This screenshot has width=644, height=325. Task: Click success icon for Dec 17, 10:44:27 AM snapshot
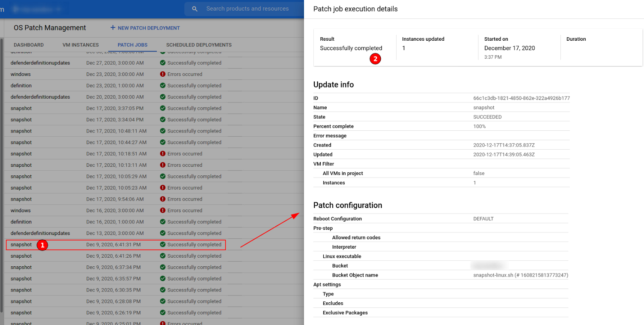(x=163, y=142)
